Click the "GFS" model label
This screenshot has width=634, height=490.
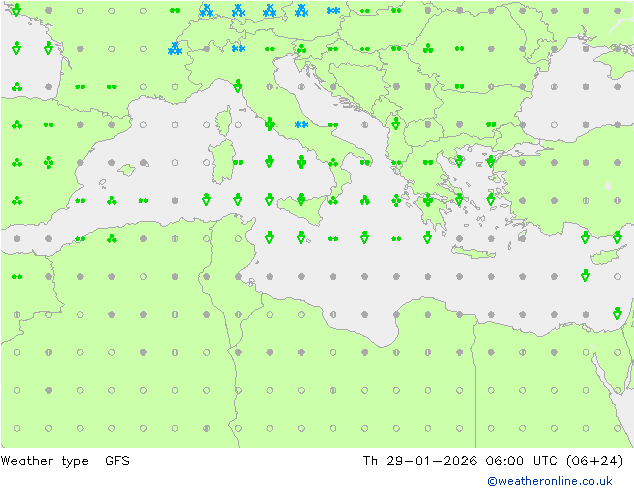click(x=117, y=460)
